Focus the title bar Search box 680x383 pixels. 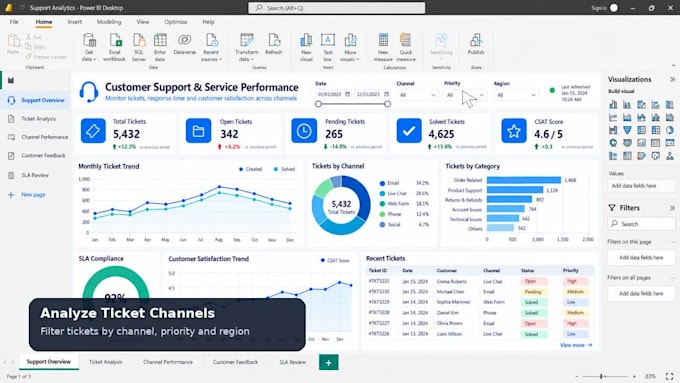337,8
